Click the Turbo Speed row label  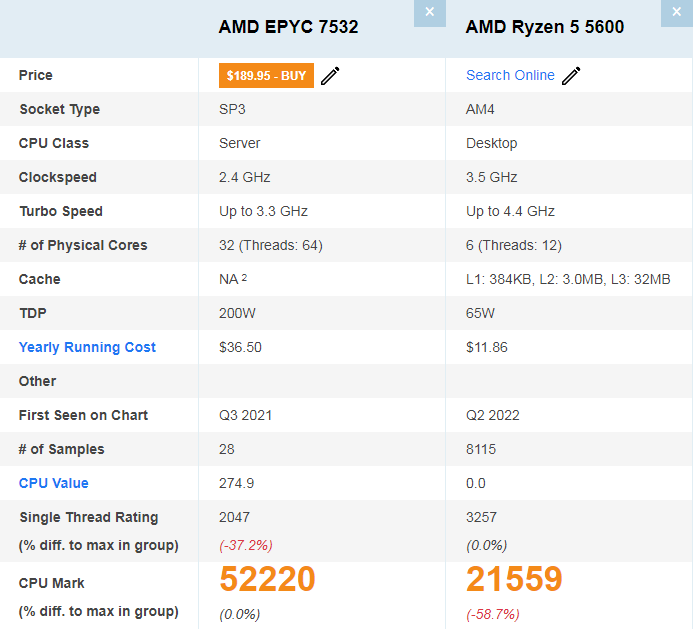[61, 211]
